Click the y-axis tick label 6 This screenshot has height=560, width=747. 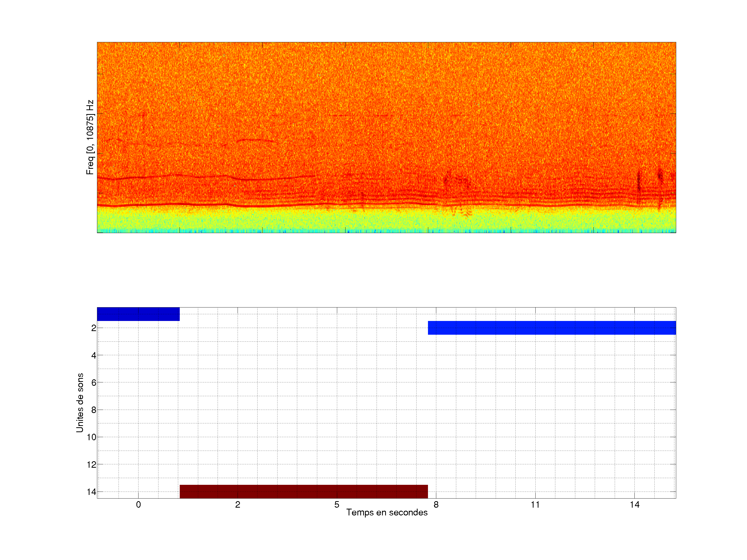[94, 383]
